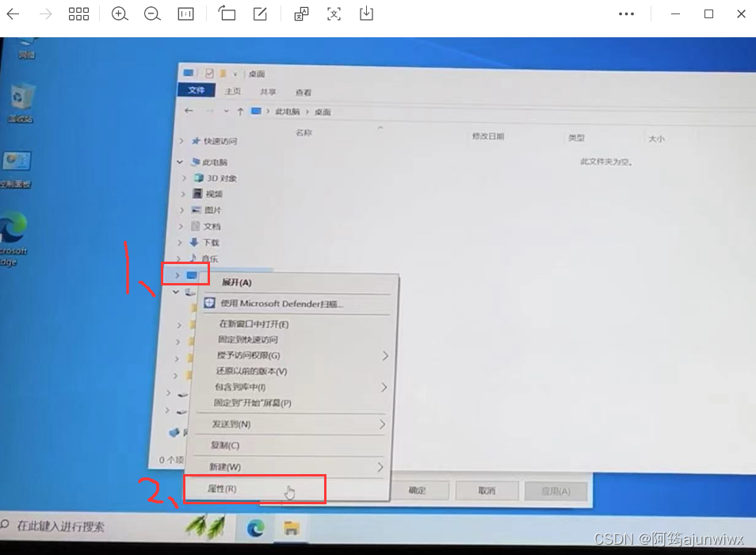Sort by the 大小 column header
The width and height of the screenshot is (756, 555).
(x=656, y=139)
